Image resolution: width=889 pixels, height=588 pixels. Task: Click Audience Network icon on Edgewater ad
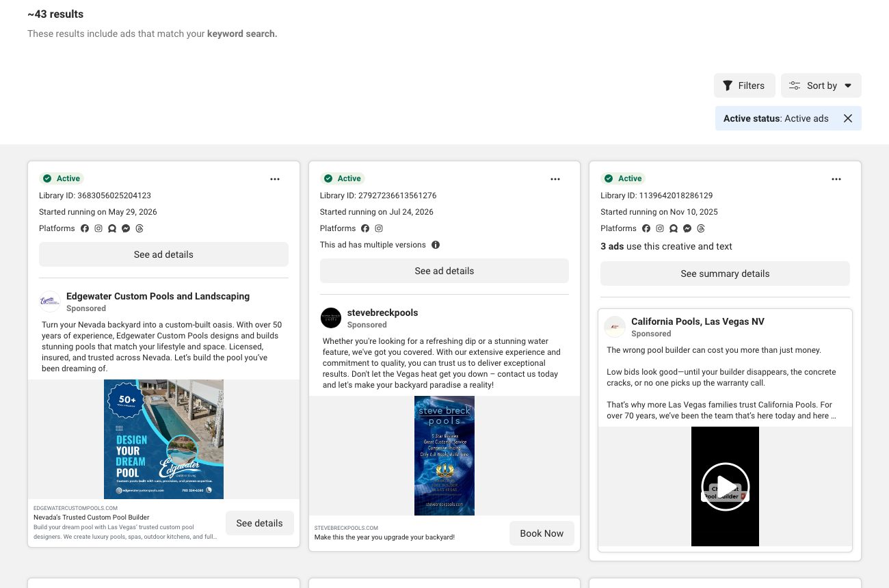[112, 228]
